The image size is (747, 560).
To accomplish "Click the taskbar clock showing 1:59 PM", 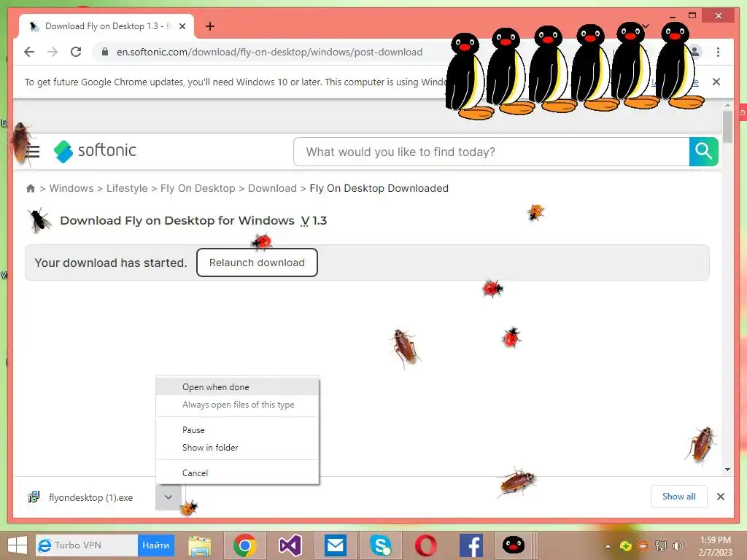I will pos(715,546).
